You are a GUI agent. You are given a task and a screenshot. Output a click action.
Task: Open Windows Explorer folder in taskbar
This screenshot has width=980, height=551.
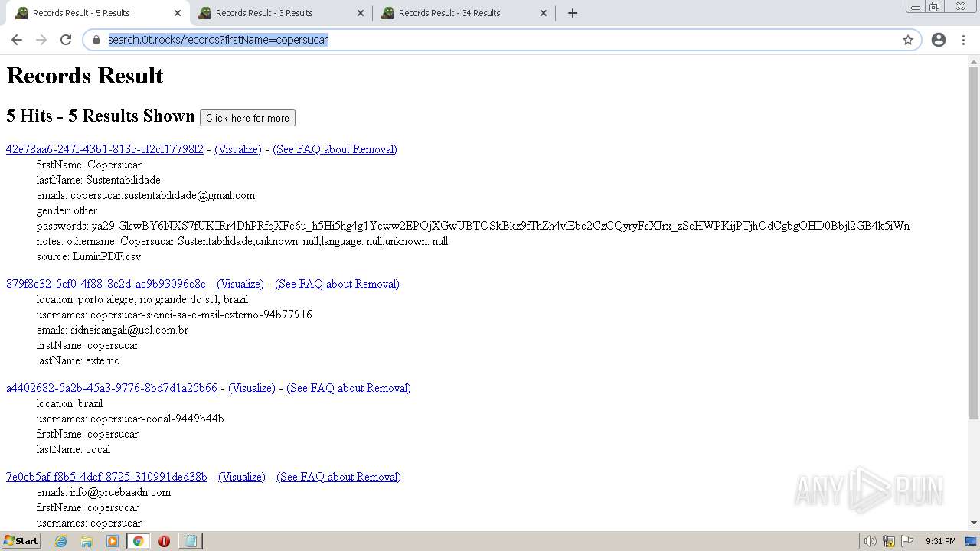(87, 541)
